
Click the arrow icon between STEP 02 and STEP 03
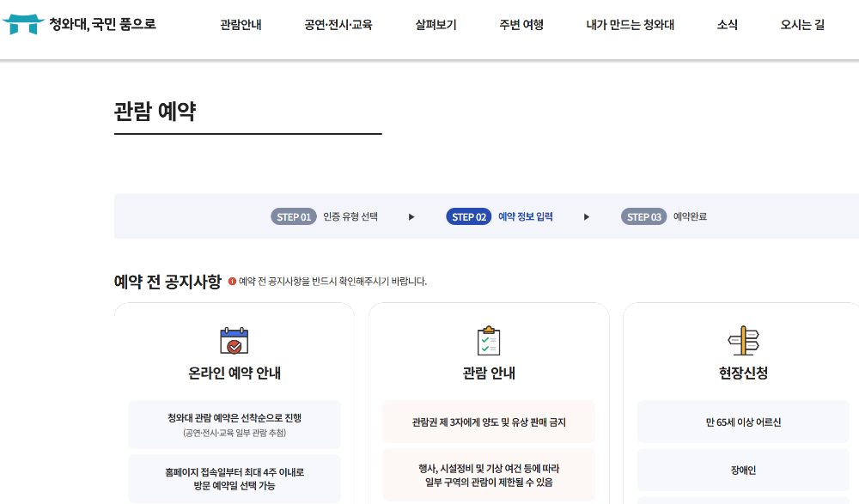point(587,216)
